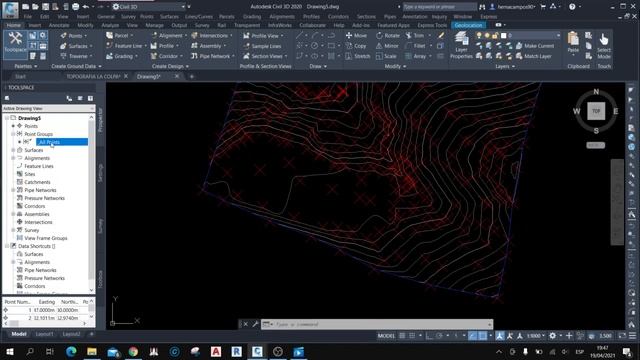Select the Scale tool
Screen dimensions: 640x360
click(386, 56)
